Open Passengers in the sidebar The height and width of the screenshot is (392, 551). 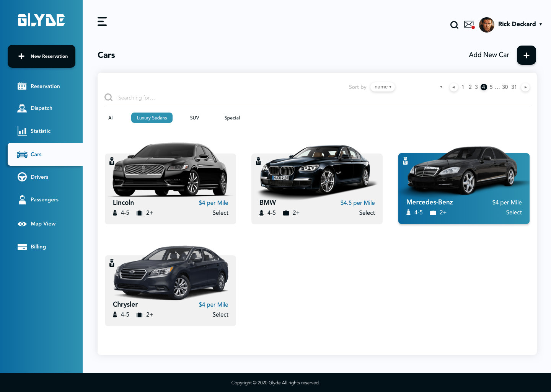(38, 199)
